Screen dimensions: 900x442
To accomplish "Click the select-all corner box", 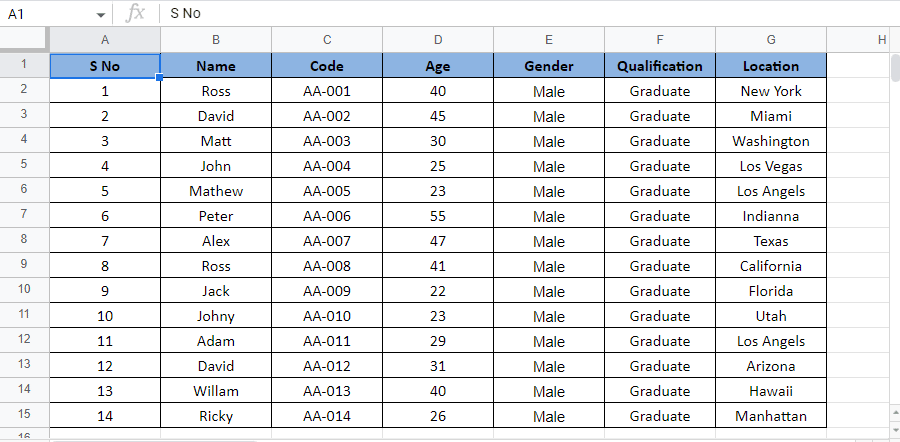I will click(x=24, y=39).
